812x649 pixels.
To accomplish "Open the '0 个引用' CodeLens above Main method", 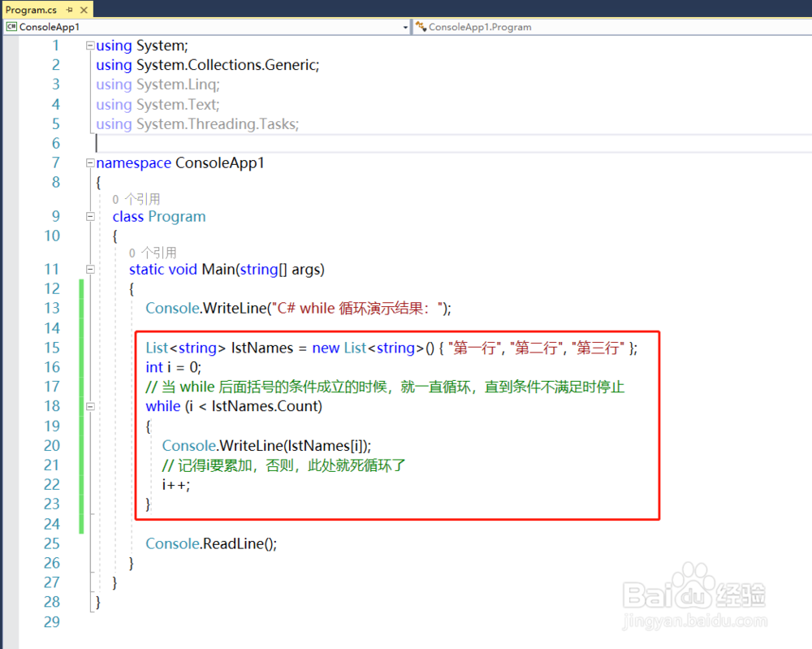I will point(153,253).
